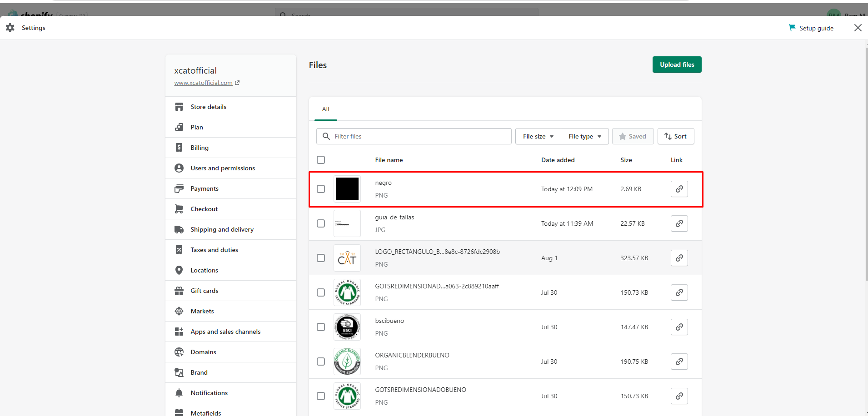Open the Setup guide
This screenshot has width=868, height=416.
[811, 28]
